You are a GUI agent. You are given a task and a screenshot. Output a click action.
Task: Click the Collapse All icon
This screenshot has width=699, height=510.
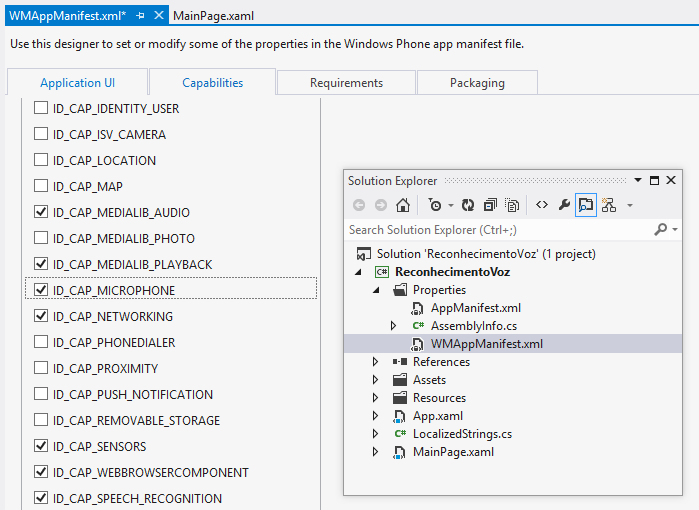pyautogui.click(x=490, y=205)
